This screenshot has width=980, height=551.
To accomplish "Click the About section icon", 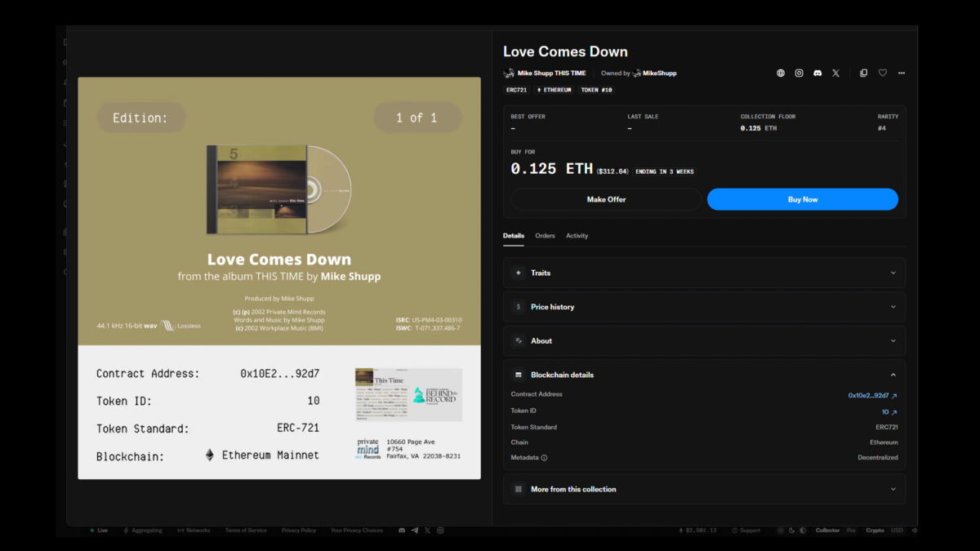I will pos(518,341).
